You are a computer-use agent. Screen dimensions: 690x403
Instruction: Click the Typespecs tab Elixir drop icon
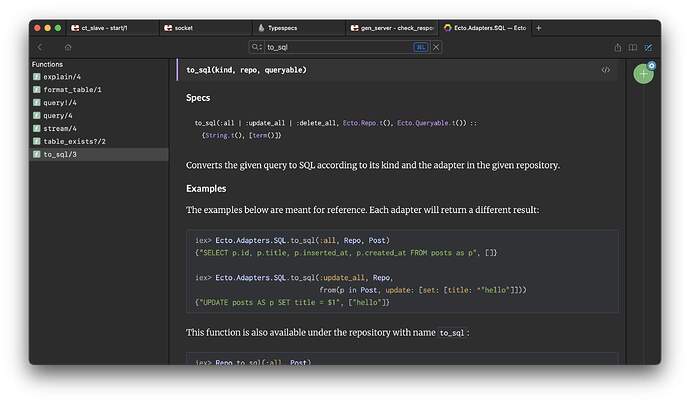pos(261,28)
